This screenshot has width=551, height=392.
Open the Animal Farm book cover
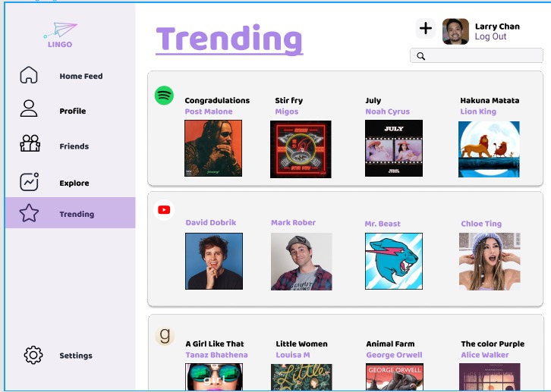coord(395,378)
